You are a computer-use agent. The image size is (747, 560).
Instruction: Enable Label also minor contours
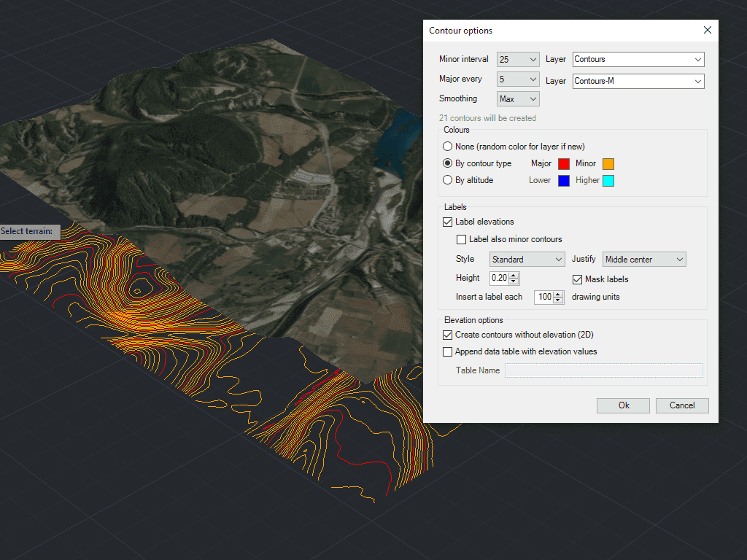(461, 239)
